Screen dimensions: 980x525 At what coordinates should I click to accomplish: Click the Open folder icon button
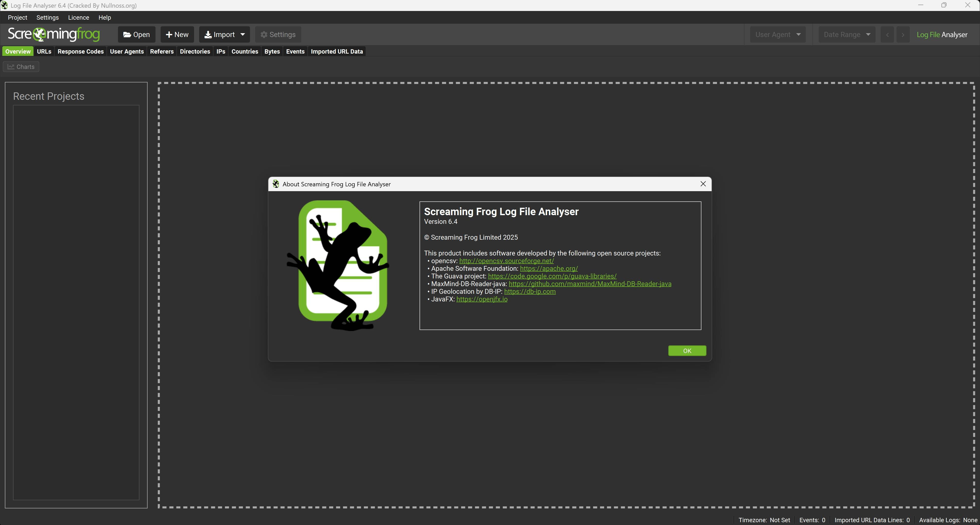pos(127,35)
